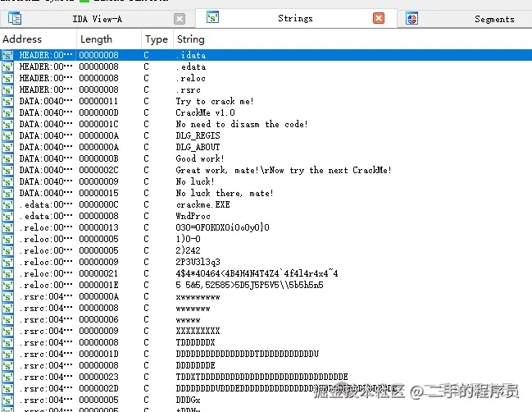Select the 'No luck!' string
532x412 pixels.
(x=195, y=181)
